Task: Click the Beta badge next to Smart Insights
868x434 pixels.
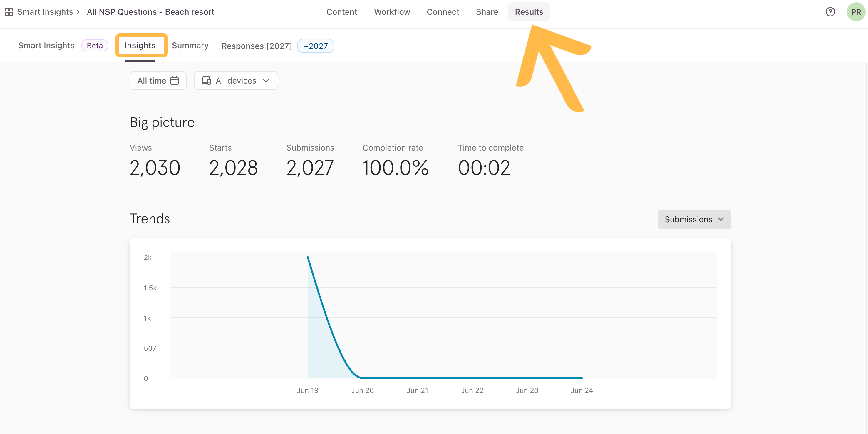Action: coord(95,45)
